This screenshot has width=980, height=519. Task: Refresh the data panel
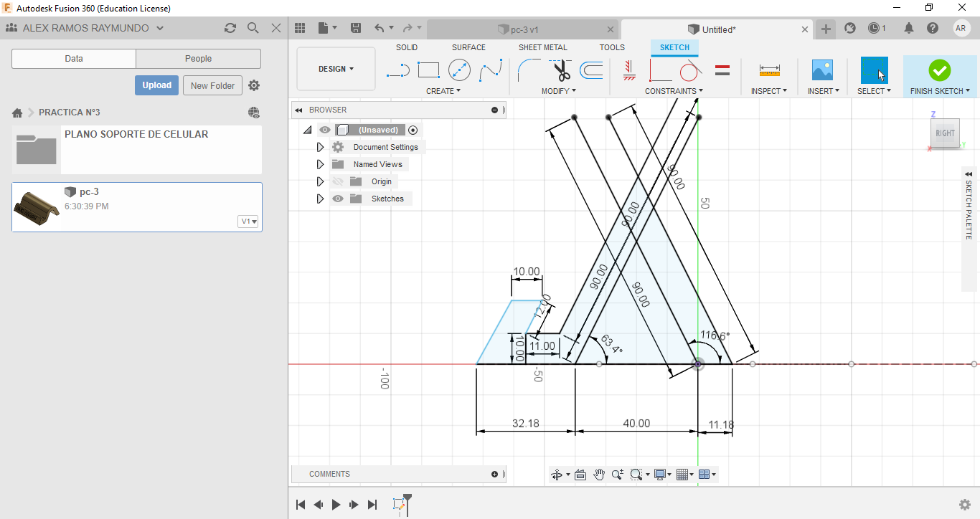[230, 28]
